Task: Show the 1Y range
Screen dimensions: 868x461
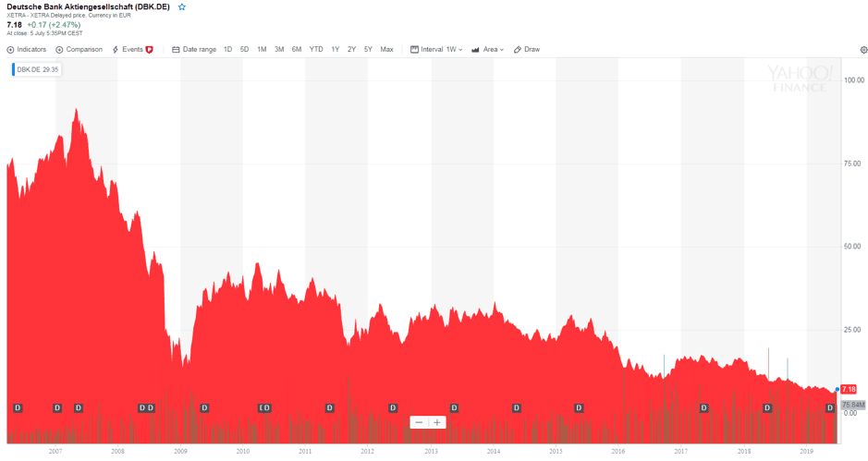Action: (335, 49)
